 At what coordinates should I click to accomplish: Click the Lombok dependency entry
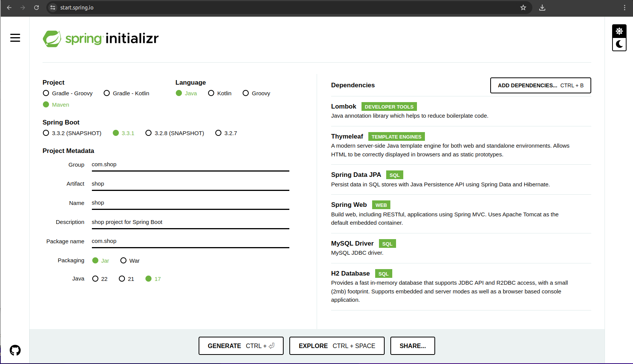click(x=461, y=111)
